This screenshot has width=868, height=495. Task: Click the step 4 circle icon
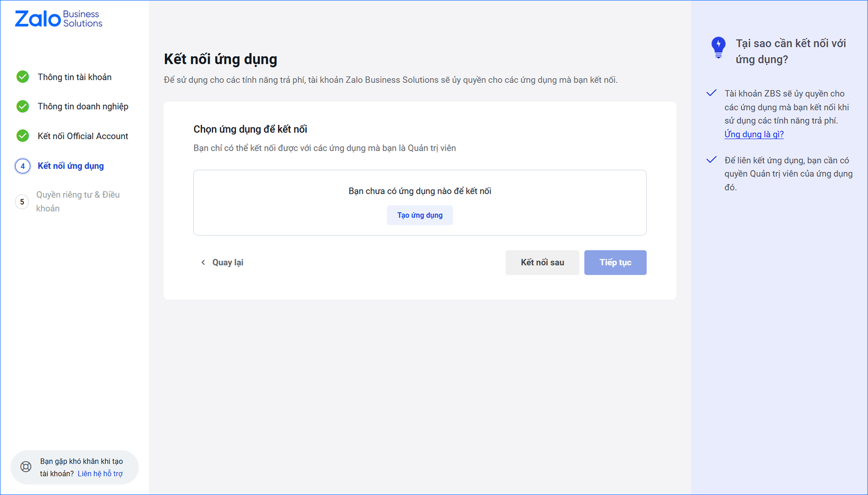(23, 166)
